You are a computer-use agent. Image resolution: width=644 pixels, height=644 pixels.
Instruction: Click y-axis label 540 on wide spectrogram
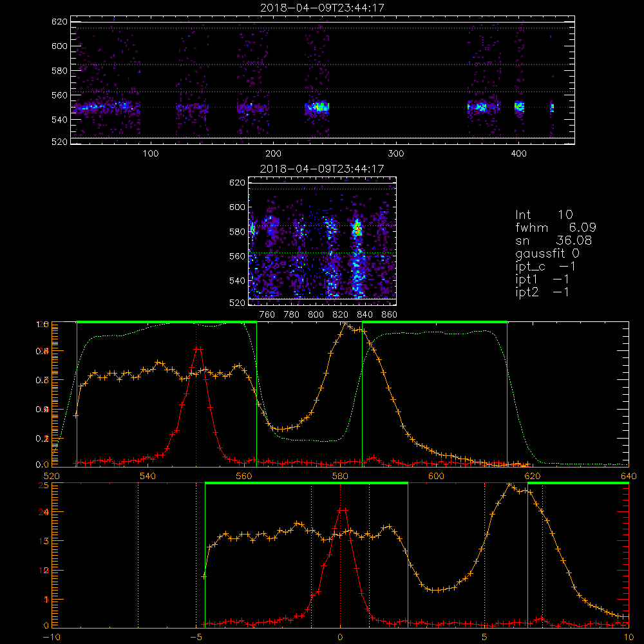(x=59, y=120)
